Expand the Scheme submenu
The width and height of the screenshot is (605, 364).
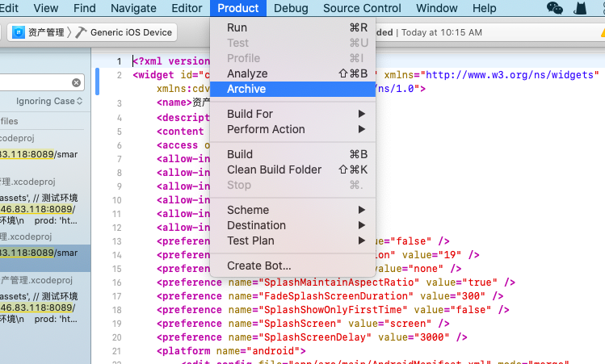(x=293, y=210)
